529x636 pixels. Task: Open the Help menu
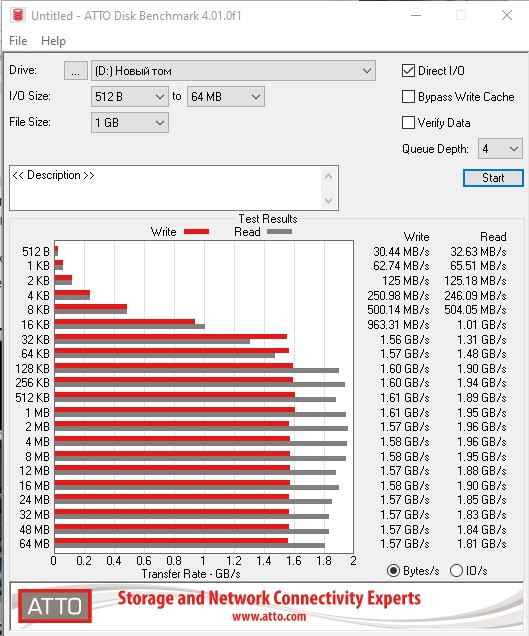click(53, 41)
